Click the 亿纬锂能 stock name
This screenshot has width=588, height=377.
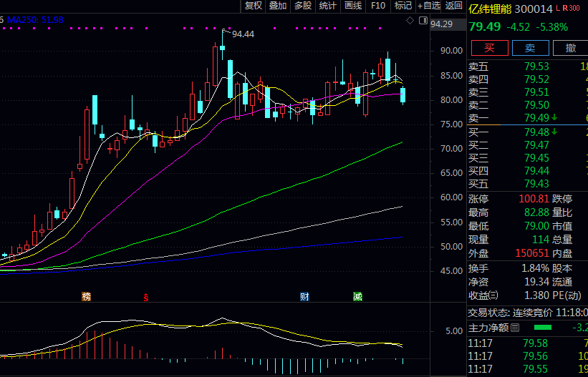(490, 9)
